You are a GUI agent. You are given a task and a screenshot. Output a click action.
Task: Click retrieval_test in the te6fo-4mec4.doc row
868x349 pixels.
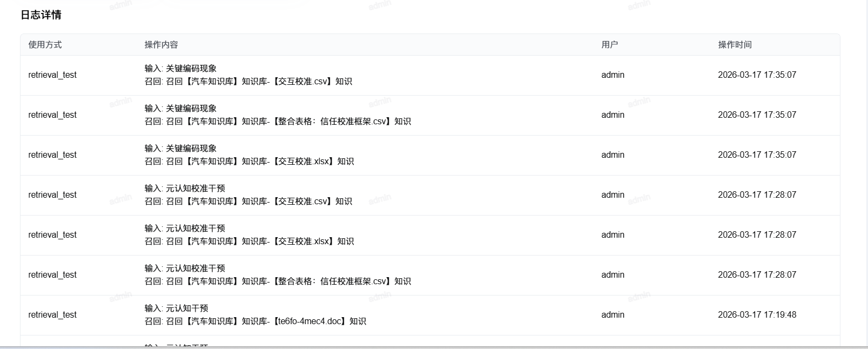(x=52, y=315)
